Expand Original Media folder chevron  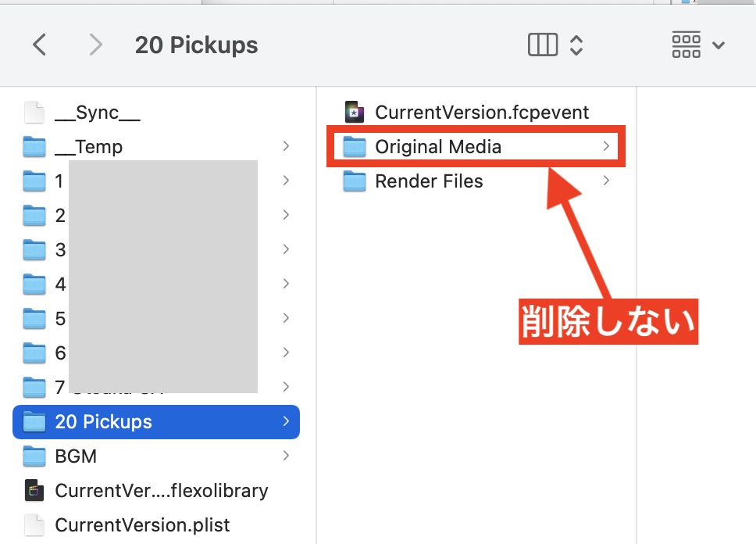click(x=606, y=146)
